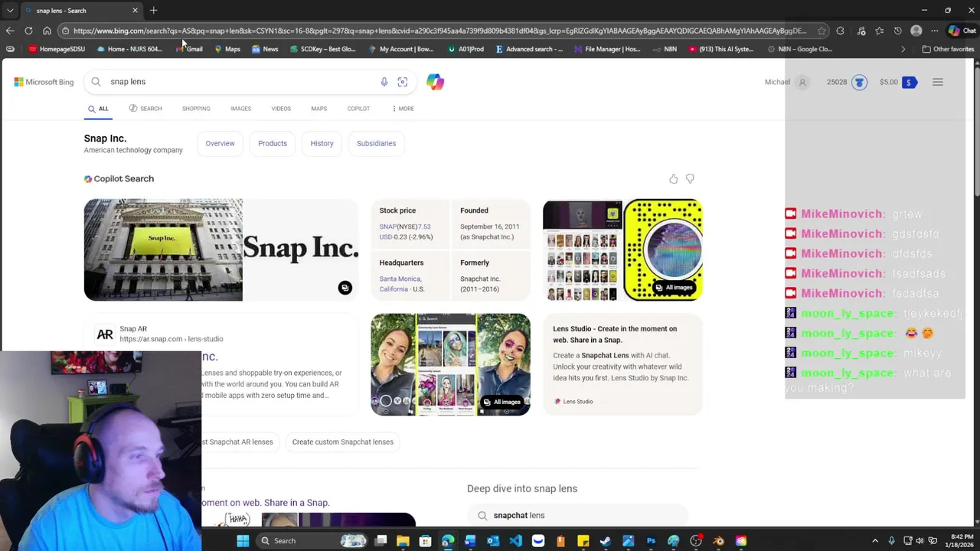
Task: Click the taskbar volume icon
Action: tap(920, 541)
